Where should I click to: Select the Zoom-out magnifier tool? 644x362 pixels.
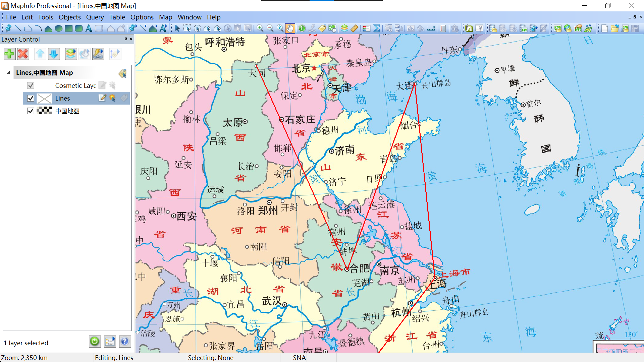pos(270,28)
